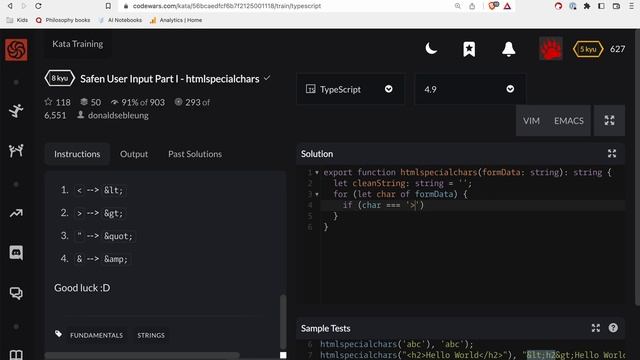Go back in browser history
640x360 pixels.
click(10, 6)
